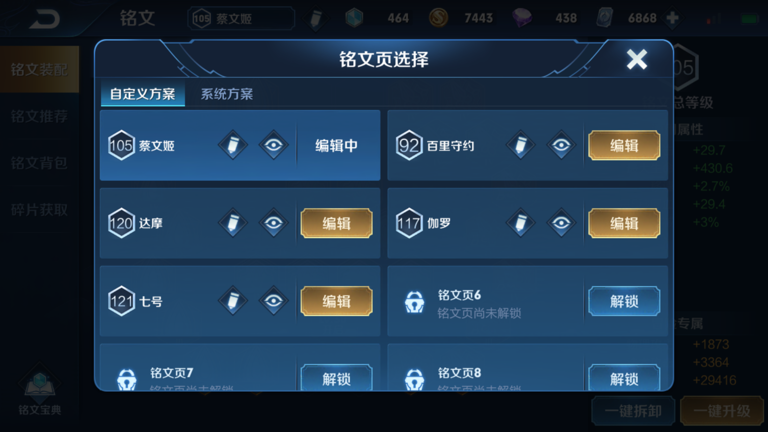The height and width of the screenshot is (432, 768).
Task: Preview the 蔡文姬 page with eye icon
Action: coord(273,145)
